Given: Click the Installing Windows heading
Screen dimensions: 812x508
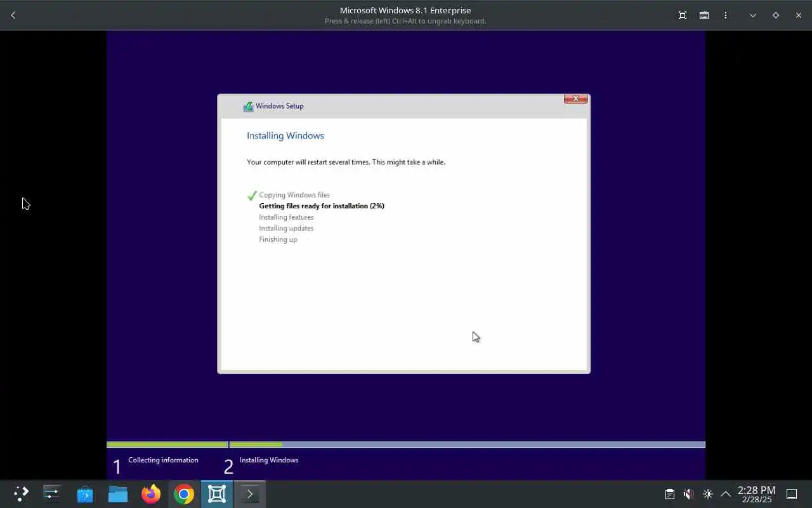Looking at the screenshot, I should point(285,135).
